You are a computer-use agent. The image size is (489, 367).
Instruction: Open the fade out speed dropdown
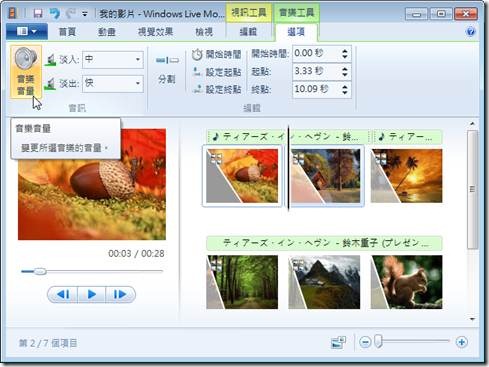point(138,83)
